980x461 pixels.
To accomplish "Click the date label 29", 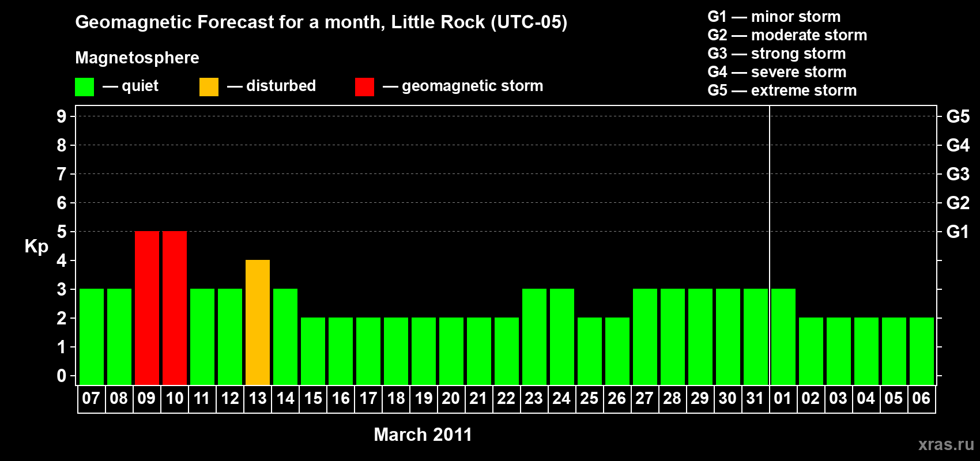I will point(700,399).
